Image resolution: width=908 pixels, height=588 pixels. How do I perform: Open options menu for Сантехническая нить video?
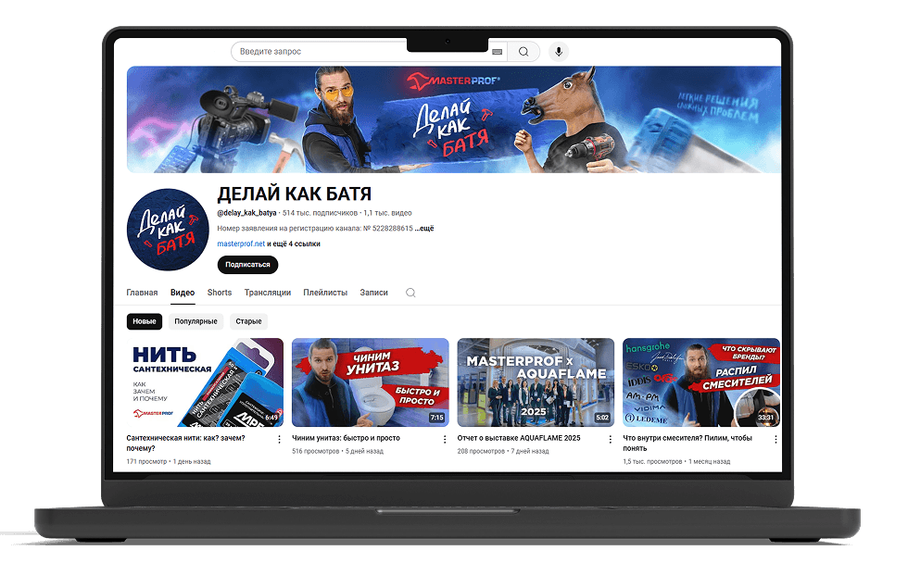[279, 439]
